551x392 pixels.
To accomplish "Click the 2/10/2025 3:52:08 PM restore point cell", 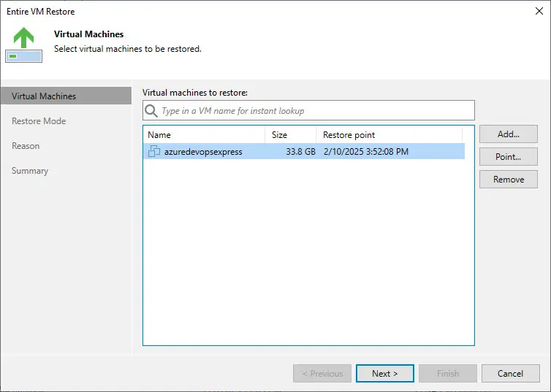I will (365, 152).
